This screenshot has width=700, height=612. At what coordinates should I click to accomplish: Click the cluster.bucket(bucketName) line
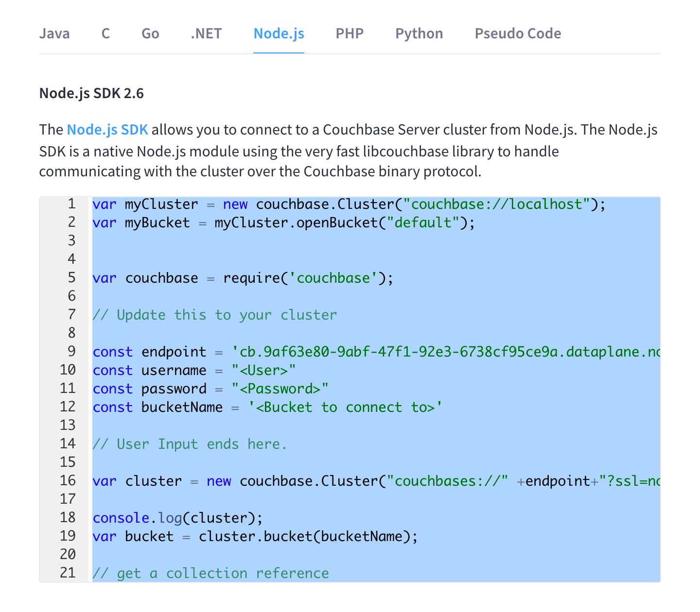click(255, 536)
